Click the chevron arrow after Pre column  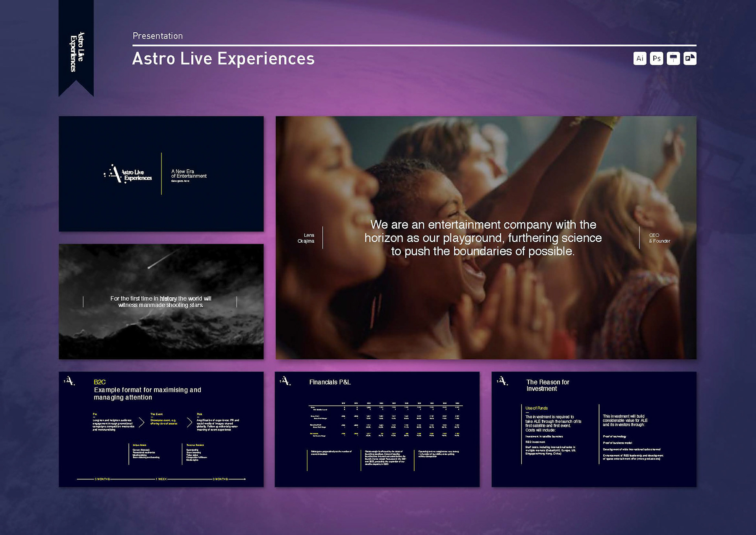tap(142, 422)
